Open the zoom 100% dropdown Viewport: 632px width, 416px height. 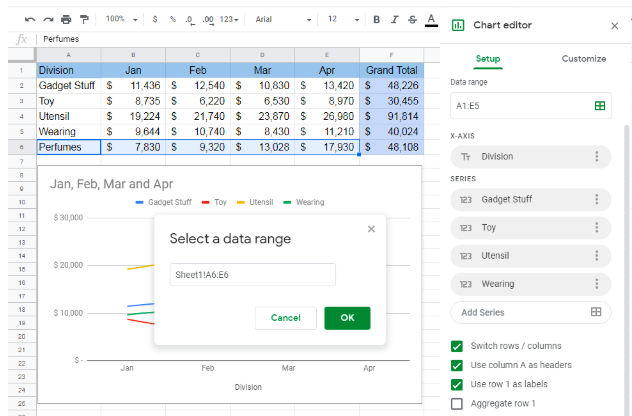pyautogui.click(x=121, y=19)
